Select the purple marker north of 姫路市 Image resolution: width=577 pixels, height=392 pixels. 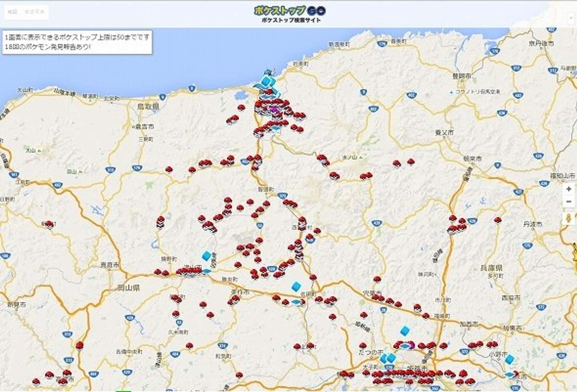tap(411, 345)
